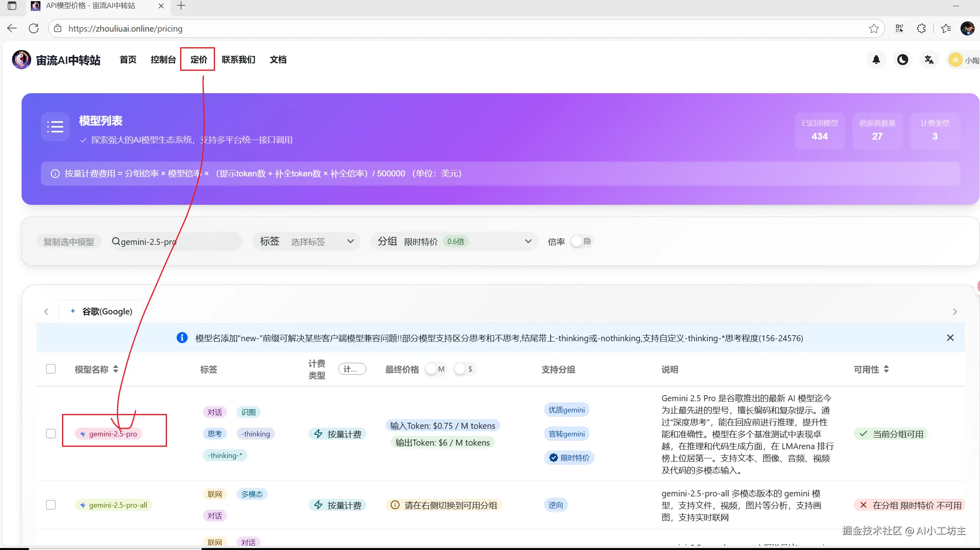Image resolution: width=980 pixels, height=550 pixels.
Task: Switch to dark mode moon icon
Action: pyautogui.click(x=902, y=60)
